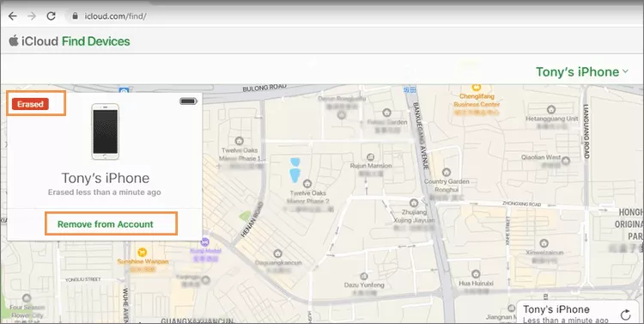644x324 pixels.
Task: Click the Country Garden Ronghui marker
Action: (447, 172)
